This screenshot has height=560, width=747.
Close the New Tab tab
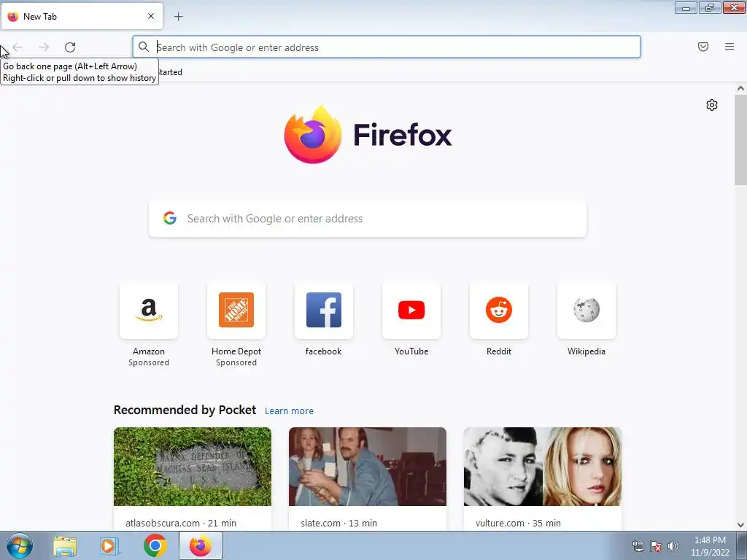[151, 16]
